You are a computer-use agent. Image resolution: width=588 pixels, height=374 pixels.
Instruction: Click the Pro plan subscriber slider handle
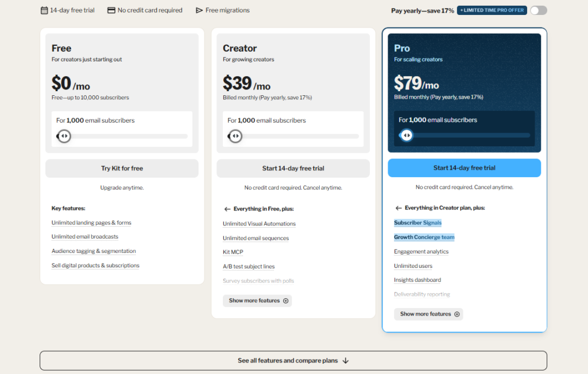(x=407, y=135)
